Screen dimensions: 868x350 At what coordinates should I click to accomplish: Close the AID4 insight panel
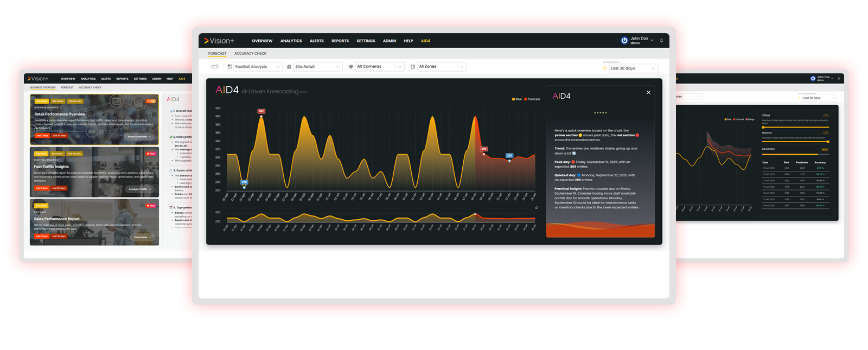(648, 93)
